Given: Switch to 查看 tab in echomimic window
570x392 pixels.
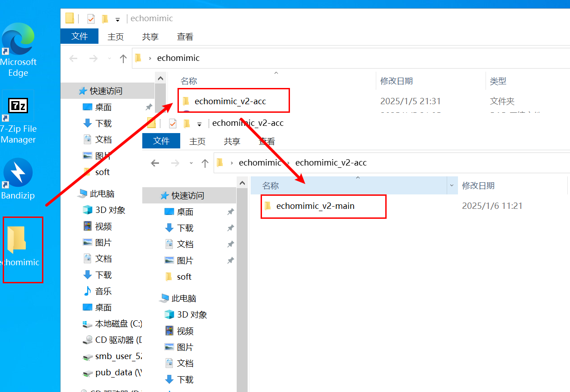Looking at the screenshot, I should (x=185, y=37).
